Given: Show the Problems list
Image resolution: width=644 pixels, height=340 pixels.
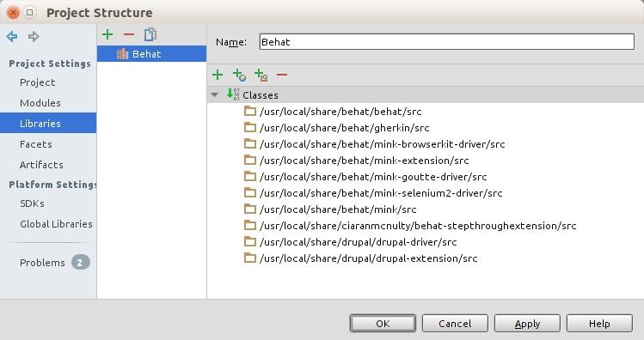Looking at the screenshot, I should (42, 263).
